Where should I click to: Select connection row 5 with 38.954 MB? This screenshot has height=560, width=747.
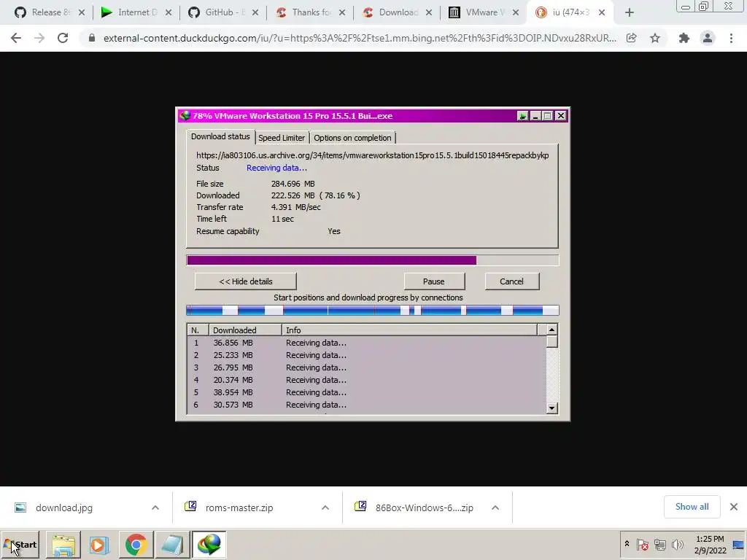[x=366, y=392]
